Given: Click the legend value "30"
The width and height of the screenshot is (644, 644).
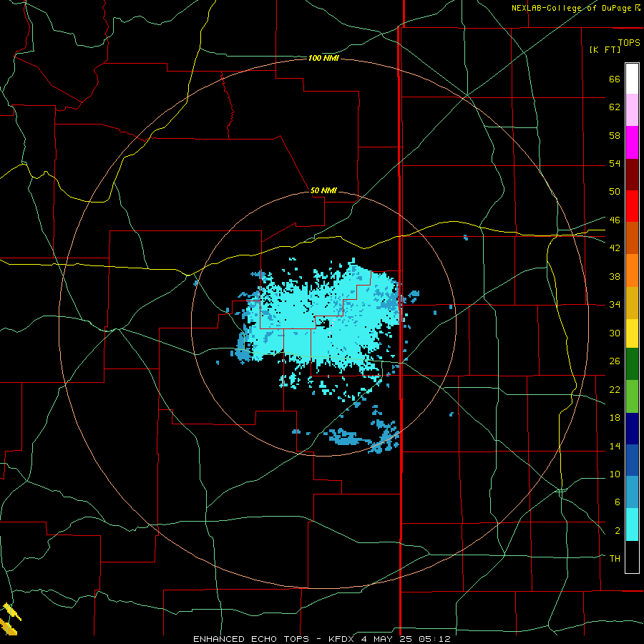Looking at the screenshot, I should [615, 333].
